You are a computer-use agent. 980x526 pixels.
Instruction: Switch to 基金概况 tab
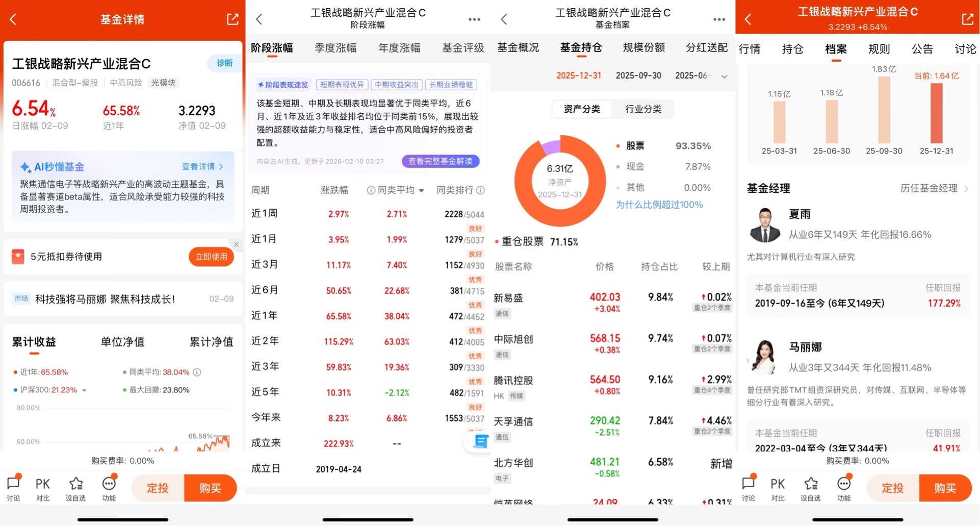518,47
